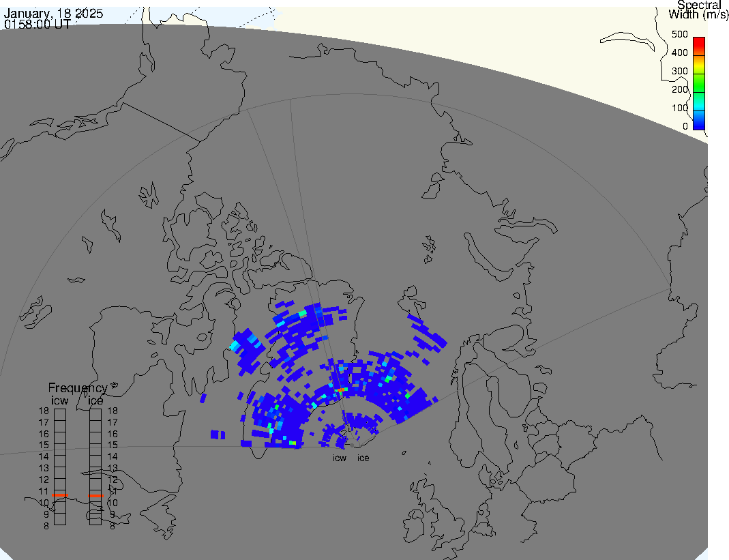Select the dark blue bottom segment of the color bar
Viewport: 729px width, 560px height.
[699, 120]
